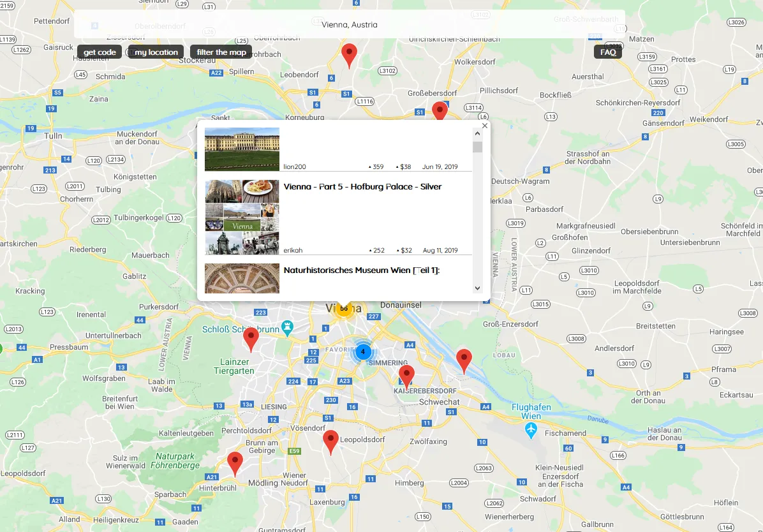Click the Orth an der Donau label
Viewport: 763px width, 532px height.
tap(648, 397)
